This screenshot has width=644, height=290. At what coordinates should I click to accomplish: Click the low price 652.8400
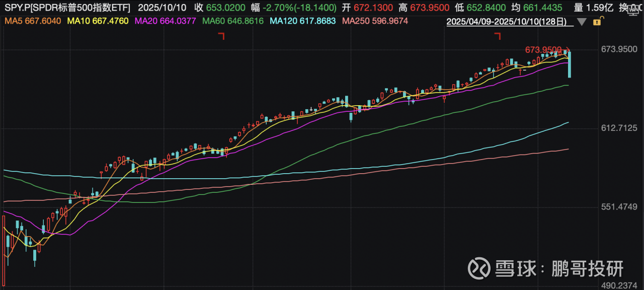486,8
